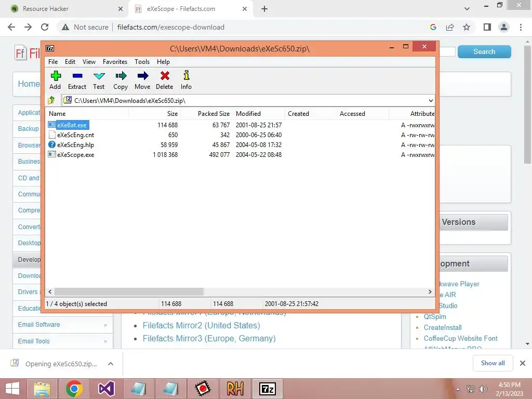Click the eXeScEng.cnt file icon

tap(52, 135)
